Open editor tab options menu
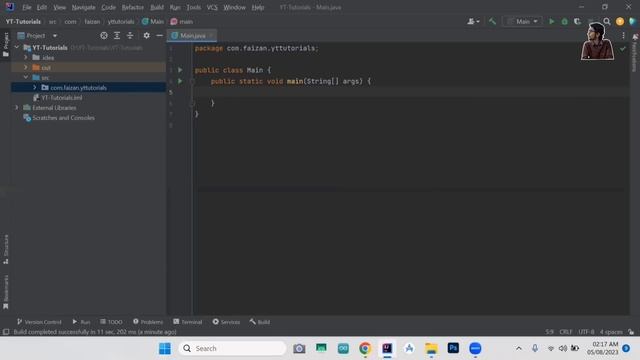 click(623, 36)
